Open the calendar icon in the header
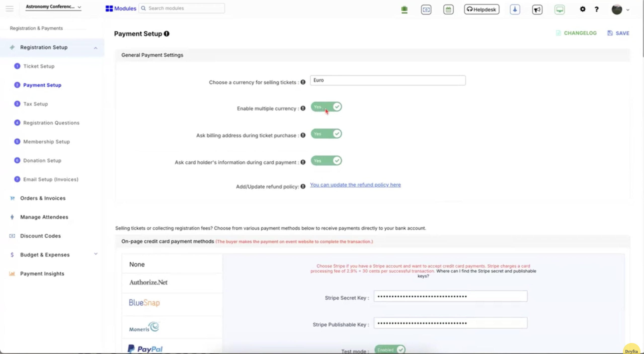 [x=448, y=9]
